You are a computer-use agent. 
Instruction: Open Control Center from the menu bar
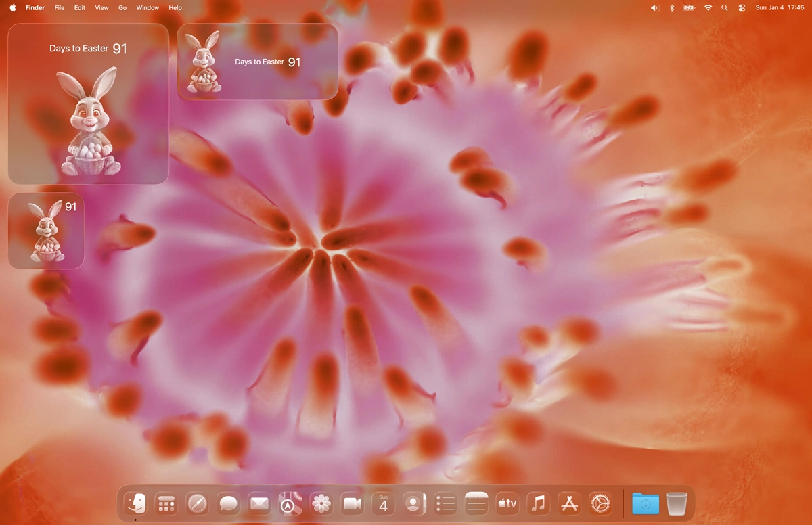741,7
